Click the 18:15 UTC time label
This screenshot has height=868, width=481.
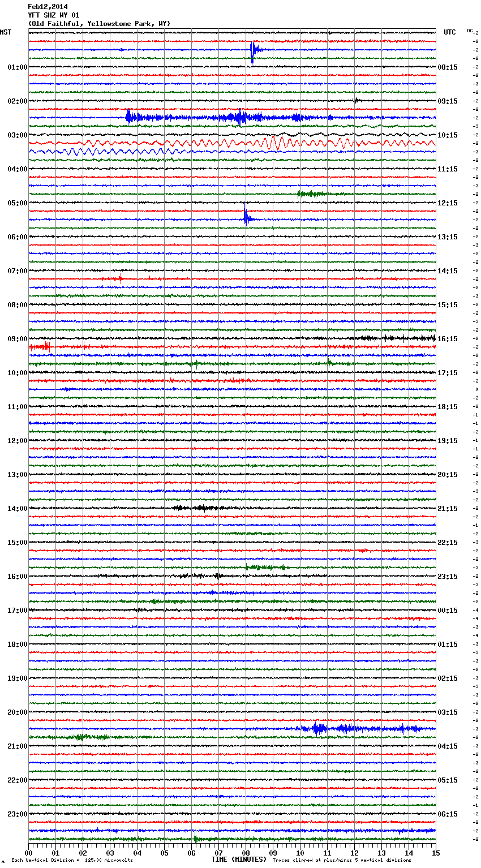pos(448,407)
